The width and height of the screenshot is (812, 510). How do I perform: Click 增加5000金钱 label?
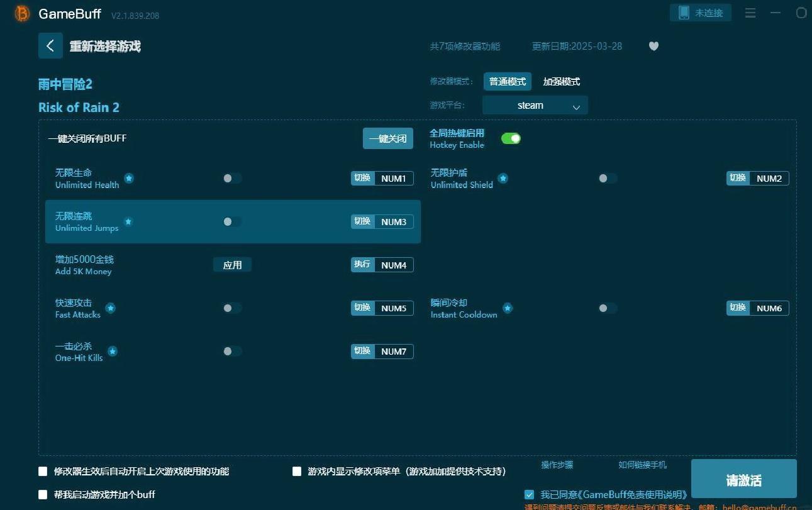[x=84, y=259]
